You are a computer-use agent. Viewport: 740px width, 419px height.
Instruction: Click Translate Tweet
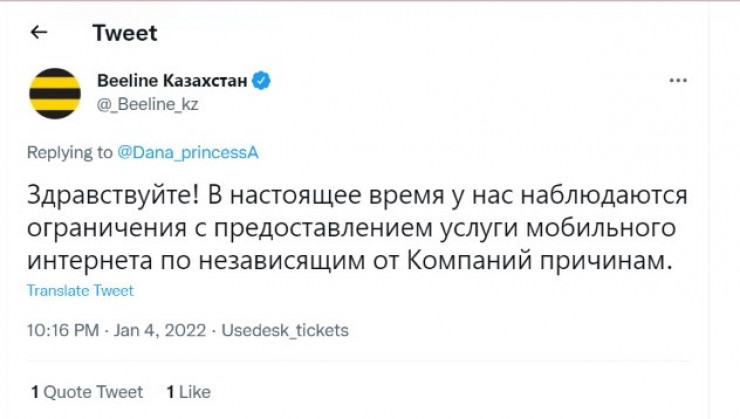tap(80, 291)
